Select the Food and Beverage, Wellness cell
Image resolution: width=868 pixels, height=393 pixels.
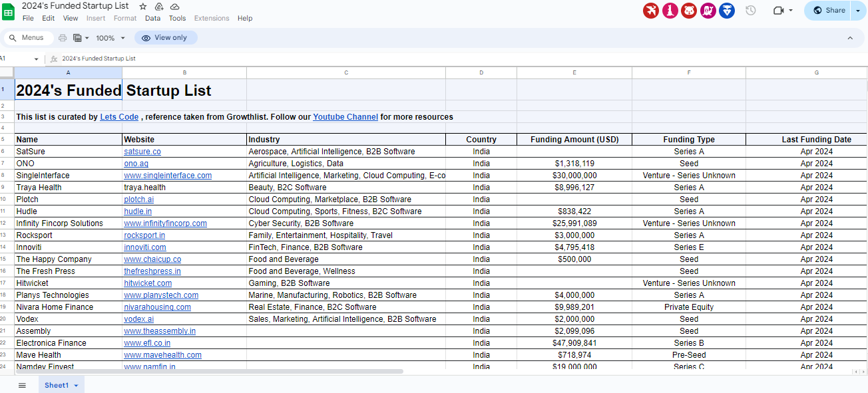coord(346,271)
